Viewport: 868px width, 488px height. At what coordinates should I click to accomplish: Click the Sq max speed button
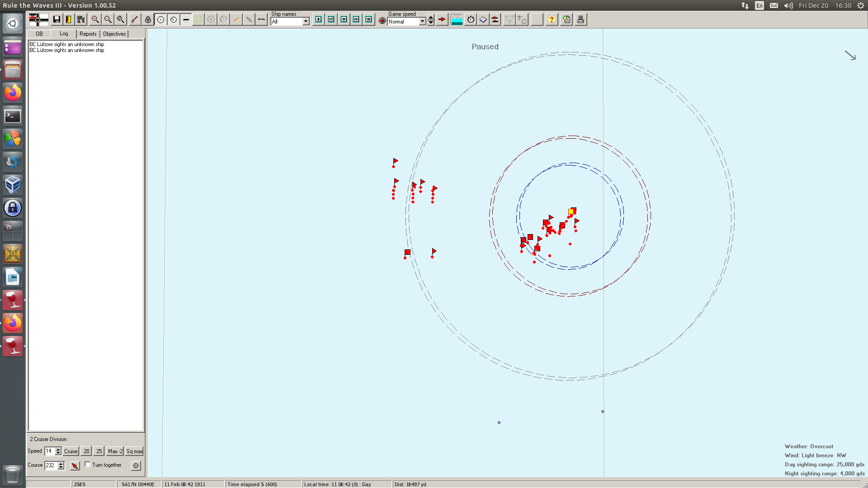134,451
